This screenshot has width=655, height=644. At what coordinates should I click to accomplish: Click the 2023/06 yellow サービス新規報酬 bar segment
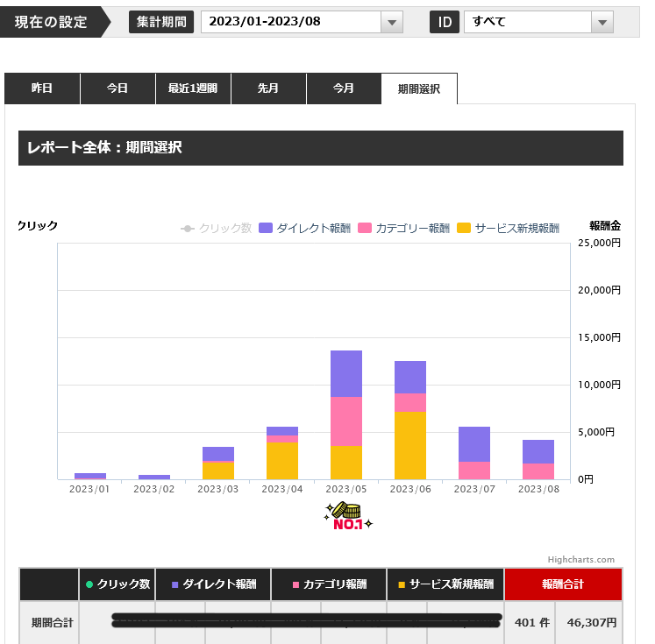click(410, 445)
